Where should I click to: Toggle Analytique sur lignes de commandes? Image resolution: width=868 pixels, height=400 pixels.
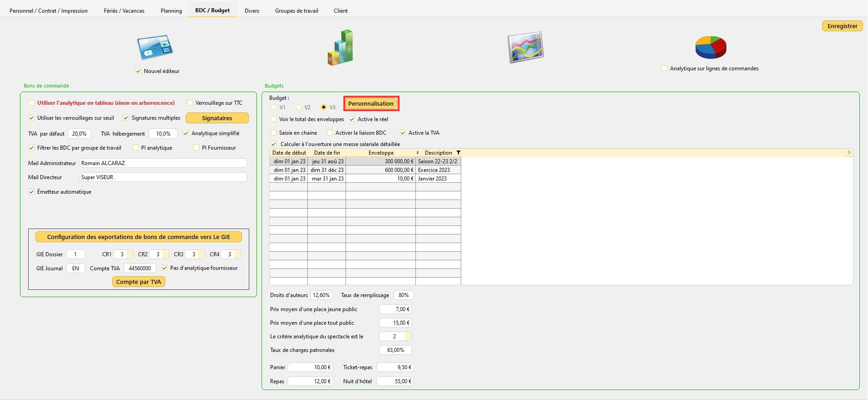coord(664,68)
